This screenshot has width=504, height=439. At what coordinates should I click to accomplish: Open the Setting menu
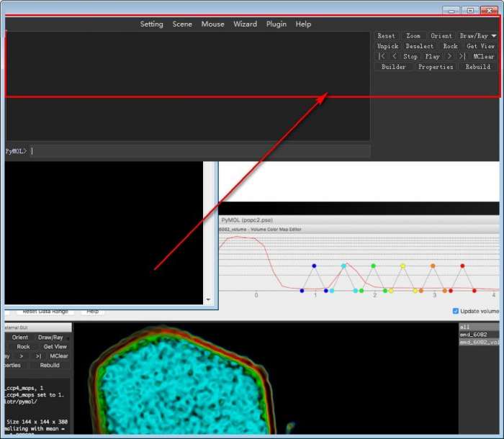pyautogui.click(x=151, y=24)
